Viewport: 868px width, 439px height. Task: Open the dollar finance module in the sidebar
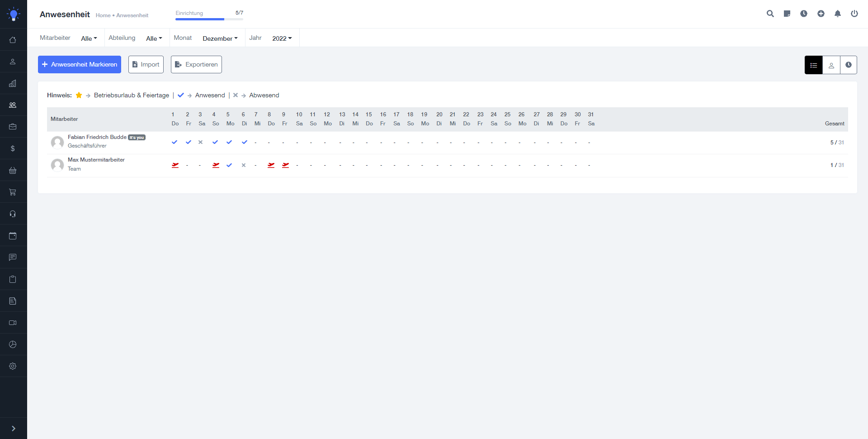coord(13,148)
